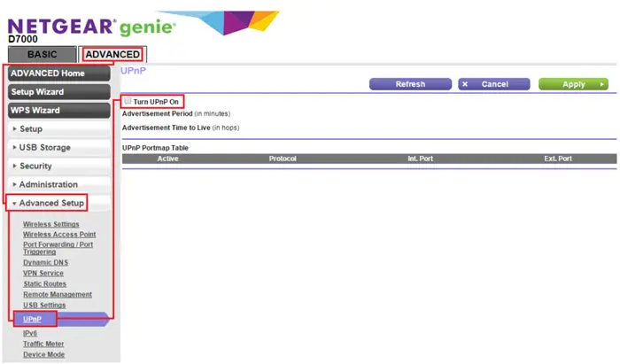The width and height of the screenshot is (620, 364).
Task: Open Traffic Meter page
Action: [x=43, y=344]
